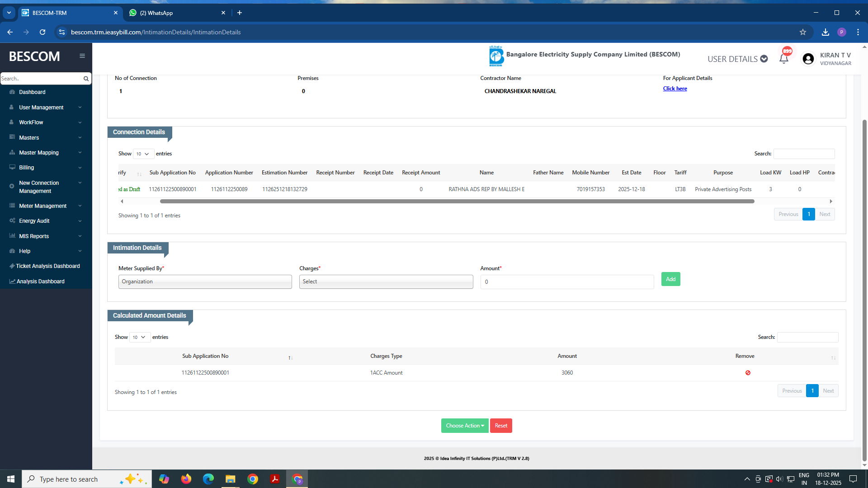Click the green Add button

670,279
